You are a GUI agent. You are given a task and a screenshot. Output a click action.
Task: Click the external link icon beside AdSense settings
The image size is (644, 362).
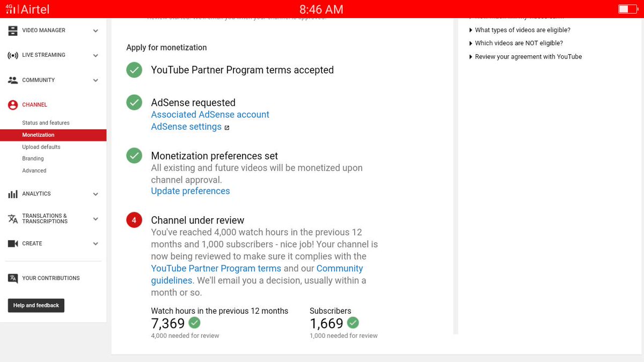pos(227,128)
